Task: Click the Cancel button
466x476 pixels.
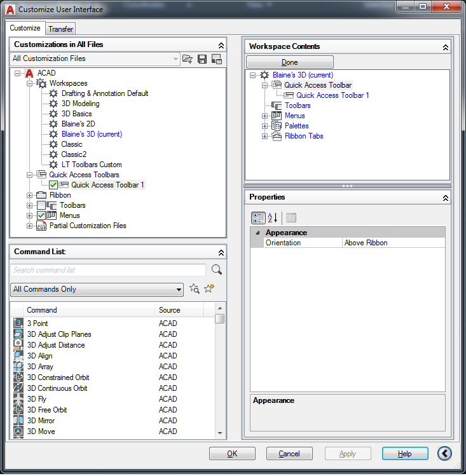Action: click(289, 454)
